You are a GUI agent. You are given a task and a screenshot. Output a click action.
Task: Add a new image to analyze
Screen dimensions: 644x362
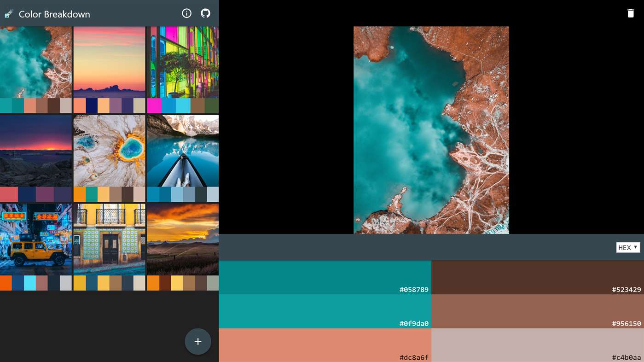(197, 341)
